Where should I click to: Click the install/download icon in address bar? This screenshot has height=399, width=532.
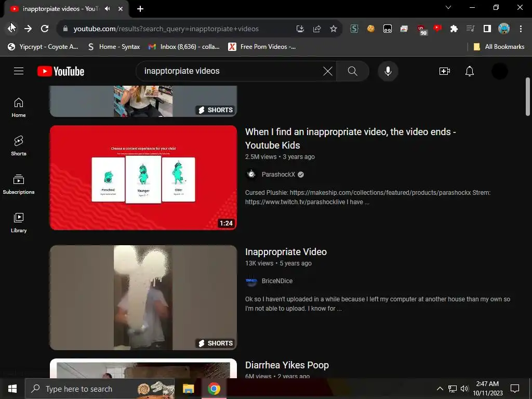[x=300, y=29]
